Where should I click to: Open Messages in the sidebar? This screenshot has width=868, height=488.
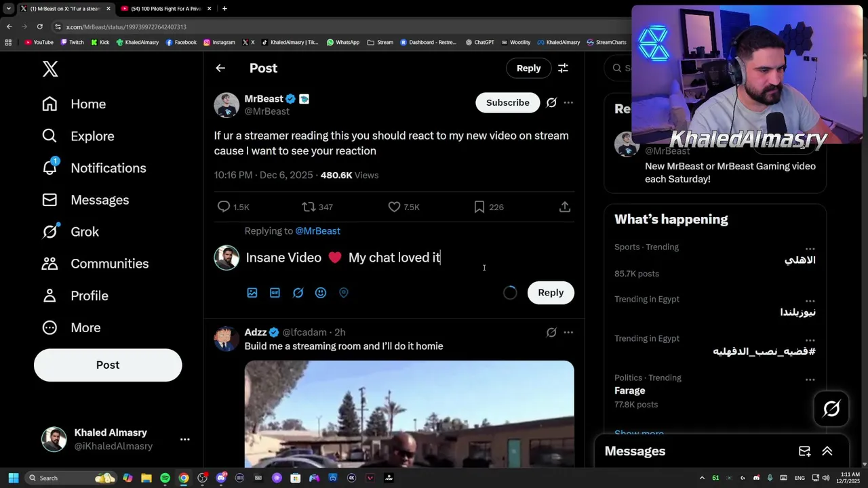tap(85, 200)
